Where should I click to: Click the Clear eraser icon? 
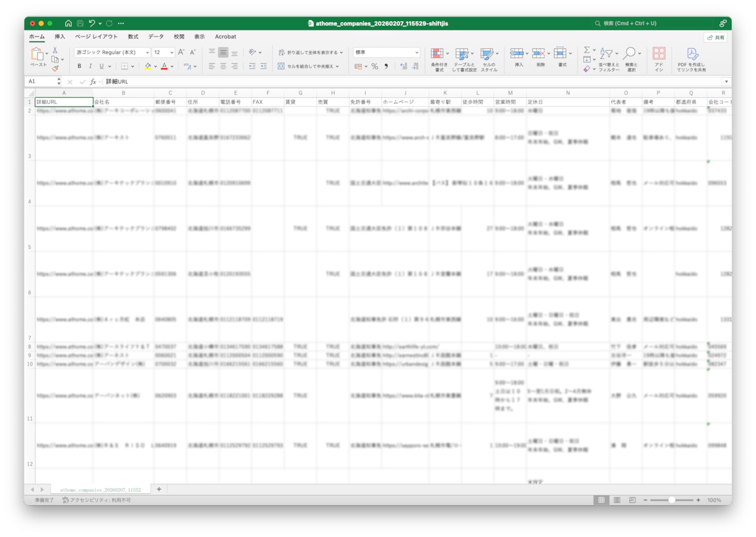click(x=587, y=69)
